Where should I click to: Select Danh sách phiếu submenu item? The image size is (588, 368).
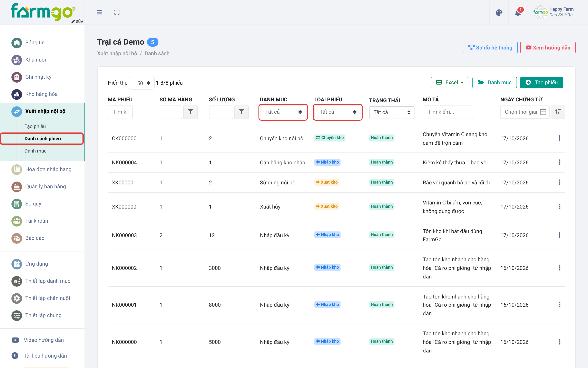tap(42, 138)
